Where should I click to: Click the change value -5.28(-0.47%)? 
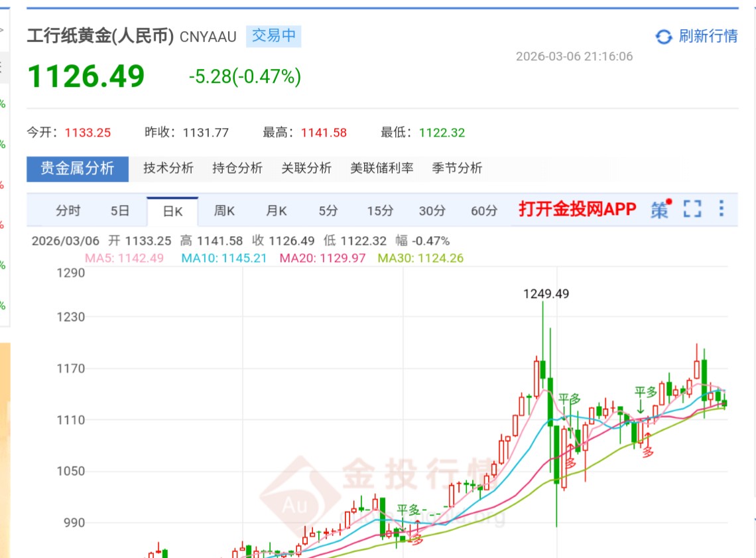pyautogui.click(x=245, y=76)
